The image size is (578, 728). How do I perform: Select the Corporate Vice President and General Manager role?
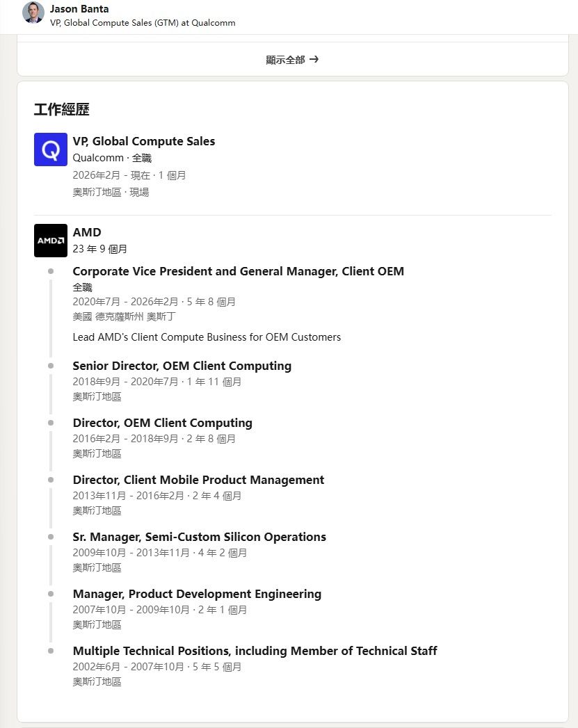point(238,271)
